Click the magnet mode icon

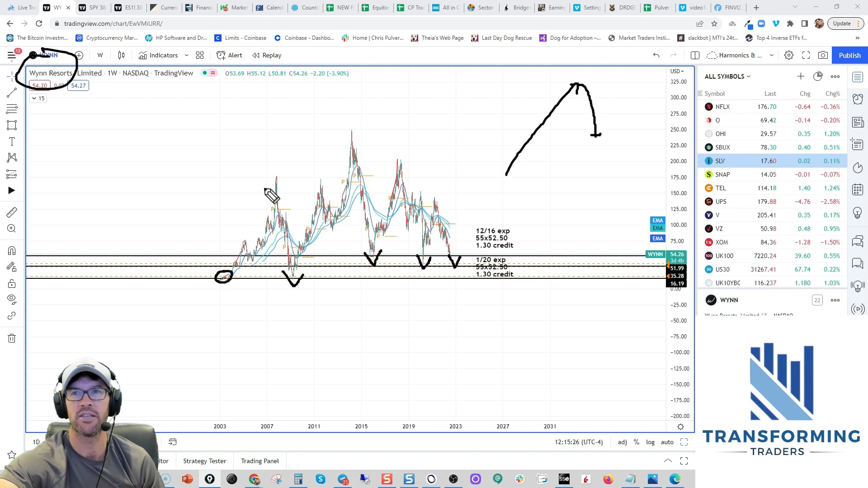pos(12,251)
